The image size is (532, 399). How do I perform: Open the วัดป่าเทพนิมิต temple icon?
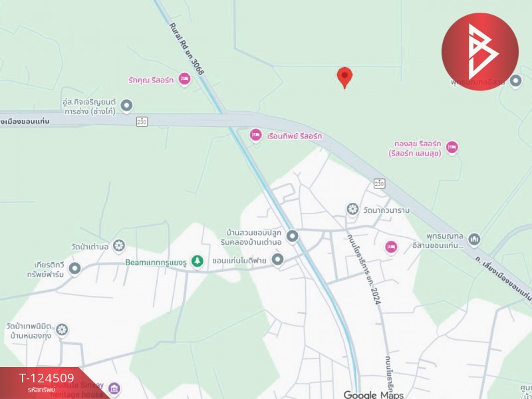coord(62,330)
